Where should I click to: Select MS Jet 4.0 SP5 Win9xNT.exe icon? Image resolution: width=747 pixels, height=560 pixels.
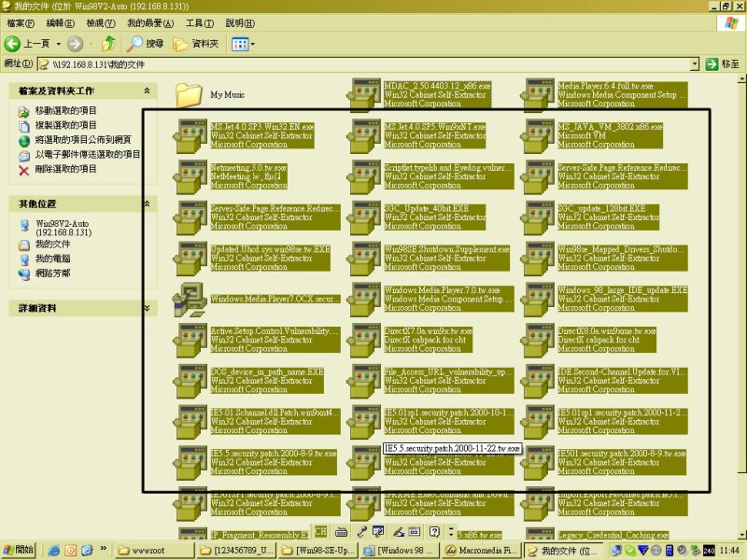[365, 135]
